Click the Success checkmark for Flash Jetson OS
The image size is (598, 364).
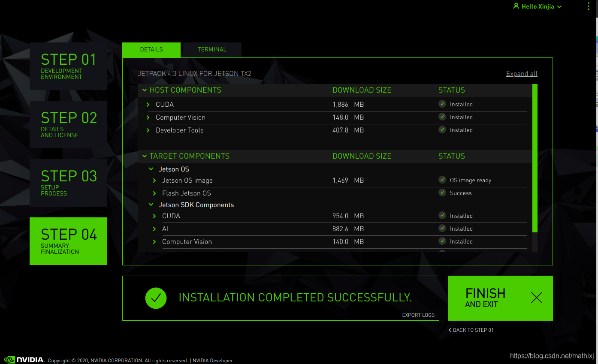(442, 193)
